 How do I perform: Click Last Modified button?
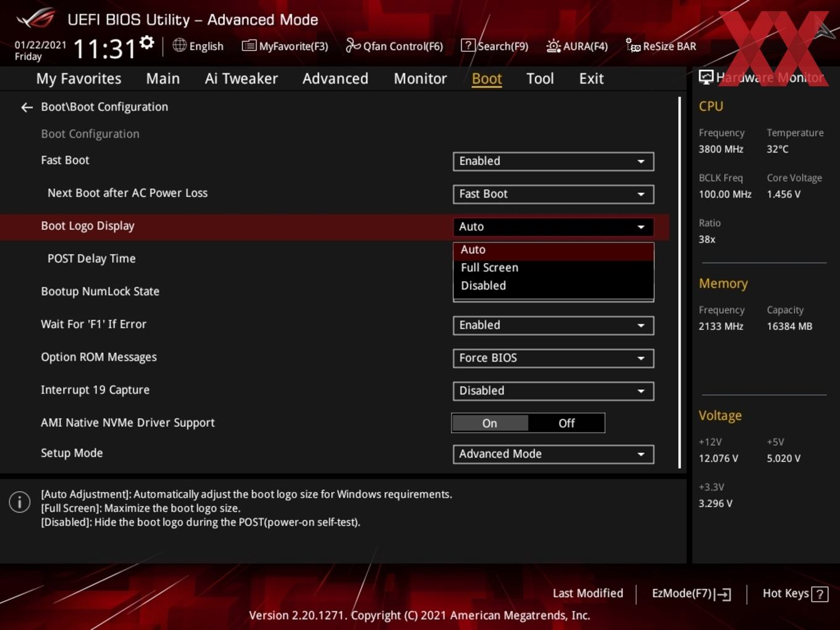(588, 594)
